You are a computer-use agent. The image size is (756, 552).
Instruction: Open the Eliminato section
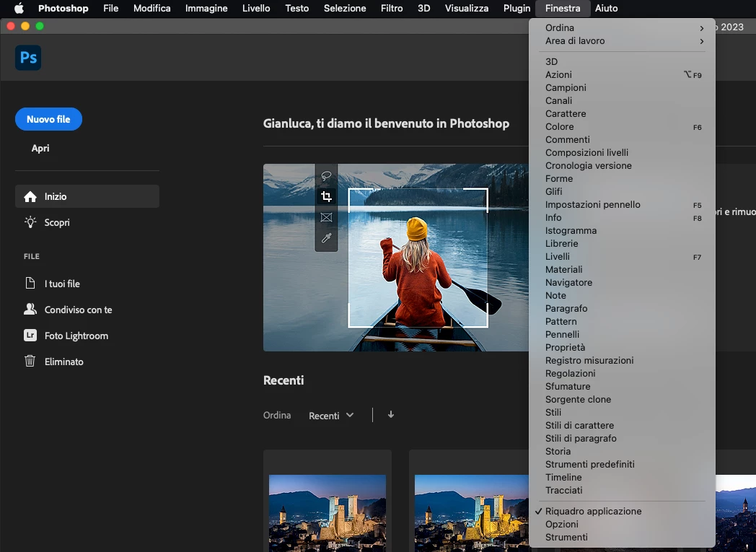point(63,362)
